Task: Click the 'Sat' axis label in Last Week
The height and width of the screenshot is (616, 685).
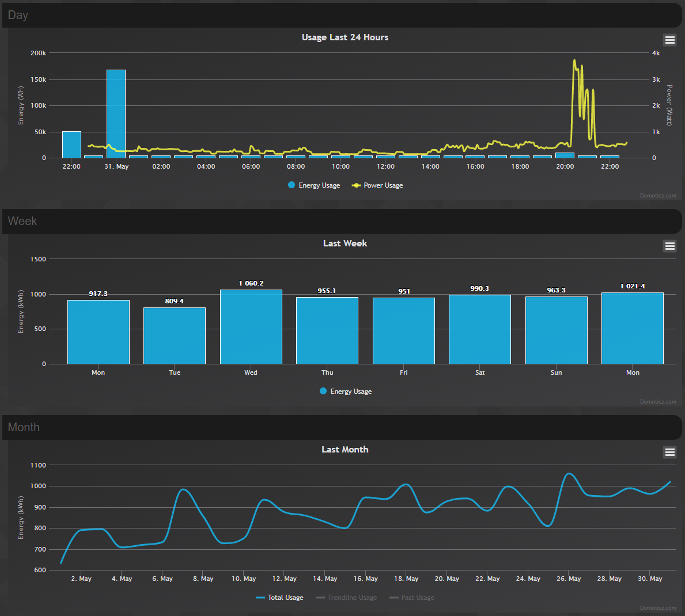Action: point(480,372)
